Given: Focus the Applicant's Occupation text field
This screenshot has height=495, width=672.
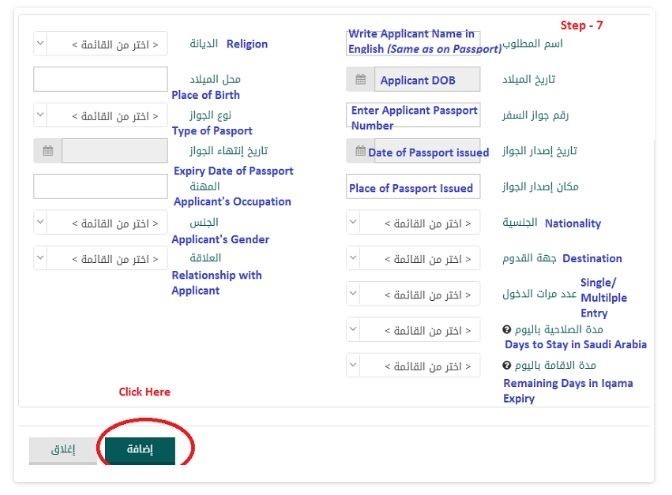Looking at the screenshot, I should point(100,187).
